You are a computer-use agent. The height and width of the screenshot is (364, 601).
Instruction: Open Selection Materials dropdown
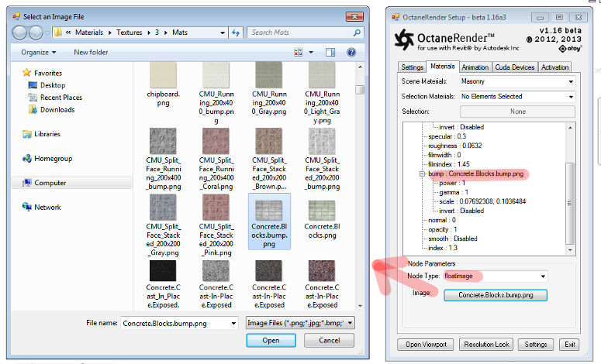click(x=517, y=97)
